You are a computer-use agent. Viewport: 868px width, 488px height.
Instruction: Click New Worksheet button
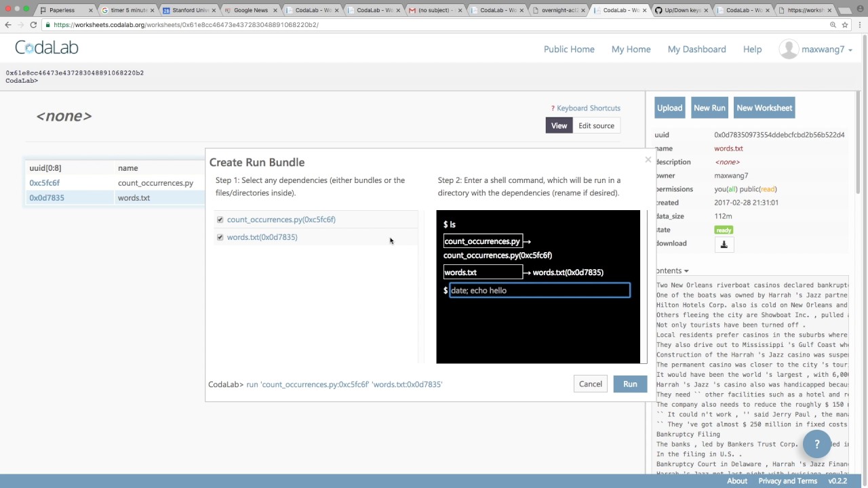click(764, 108)
